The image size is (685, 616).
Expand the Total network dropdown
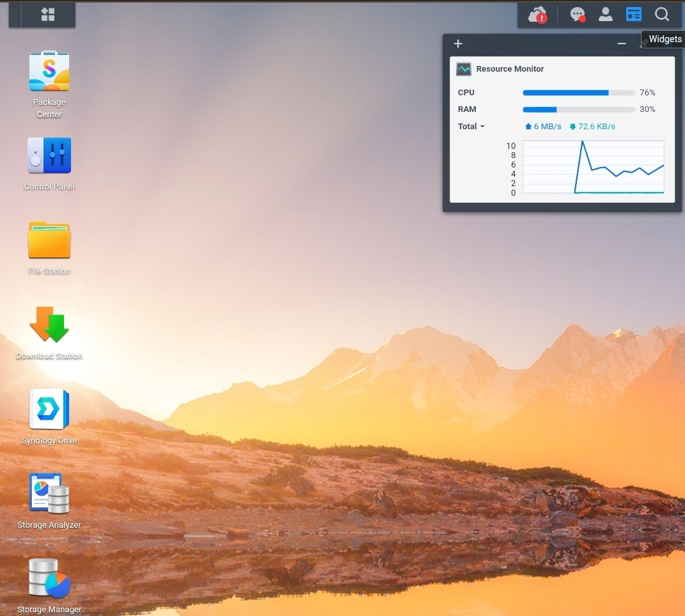click(471, 126)
